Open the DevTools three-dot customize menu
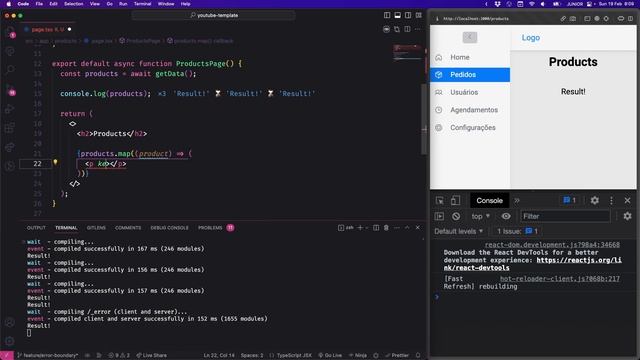Image resolution: width=640 pixels, height=360 pixels. click(x=611, y=200)
